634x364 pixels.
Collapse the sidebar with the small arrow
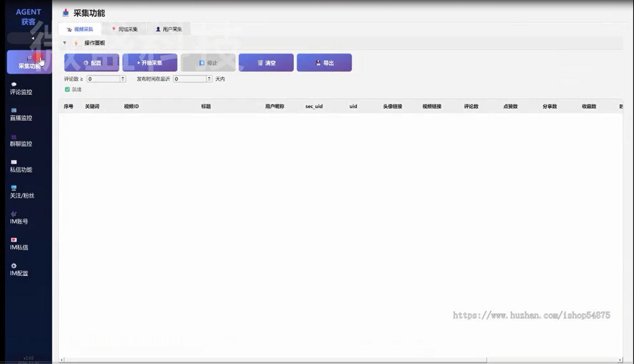(32, 38)
